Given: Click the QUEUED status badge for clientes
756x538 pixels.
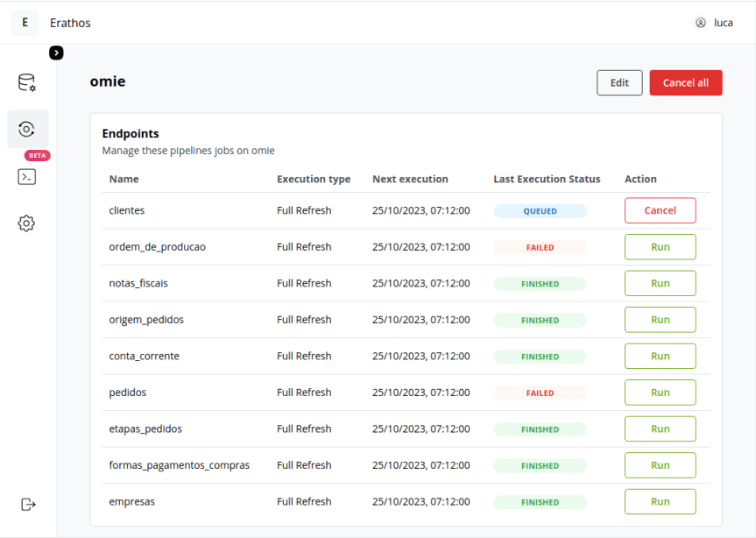Looking at the screenshot, I should [x=540, y=211].
